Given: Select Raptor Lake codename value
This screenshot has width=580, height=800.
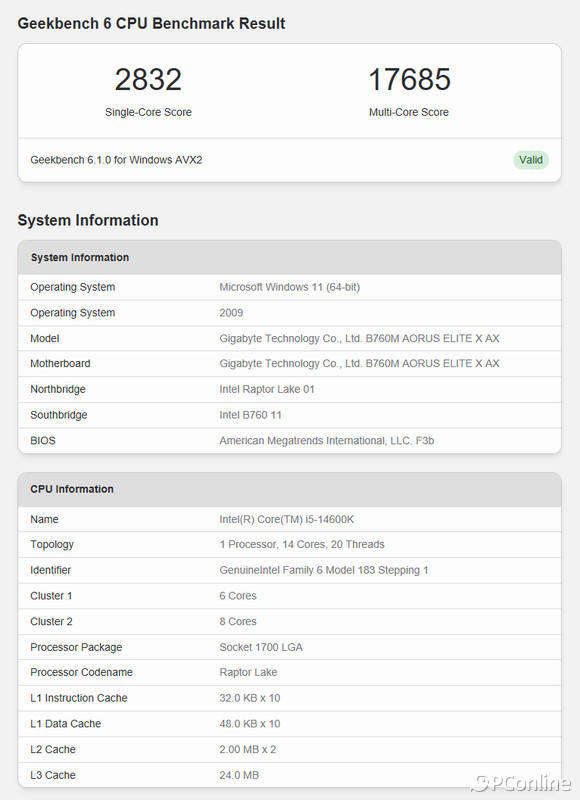Looking at the screenshot, I should [248, 672].
